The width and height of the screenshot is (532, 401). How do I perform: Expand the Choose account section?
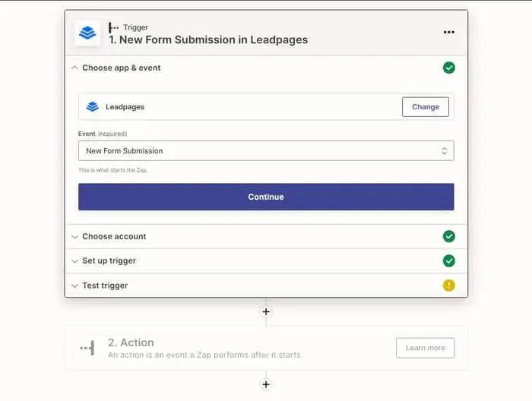coord(74,237)
